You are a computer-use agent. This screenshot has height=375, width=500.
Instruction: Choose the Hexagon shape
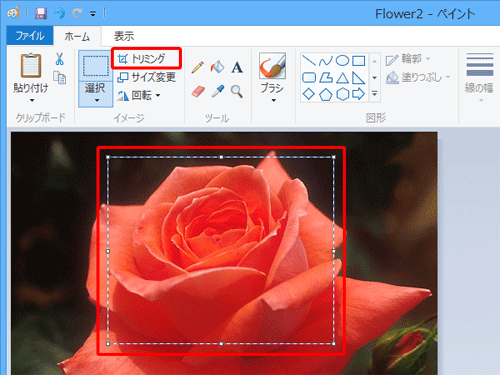(x=342, y=94)
